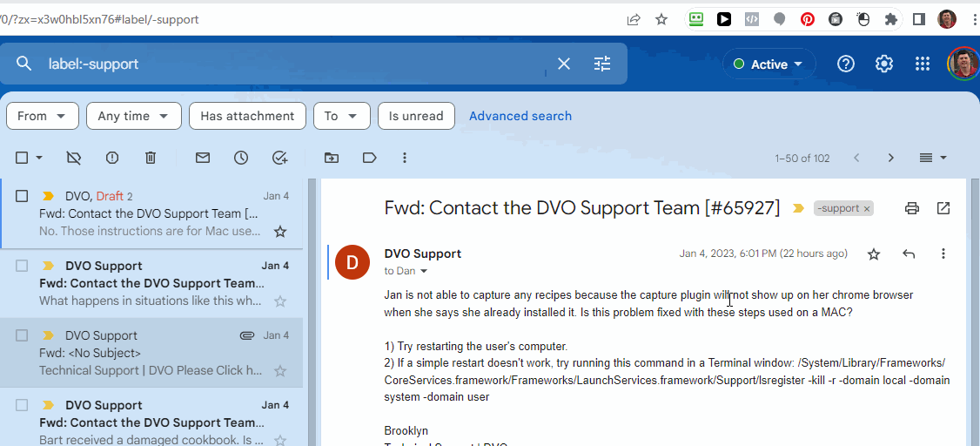Click the Labels tag icon
The image size is (980, 446).
pos(369,158)
